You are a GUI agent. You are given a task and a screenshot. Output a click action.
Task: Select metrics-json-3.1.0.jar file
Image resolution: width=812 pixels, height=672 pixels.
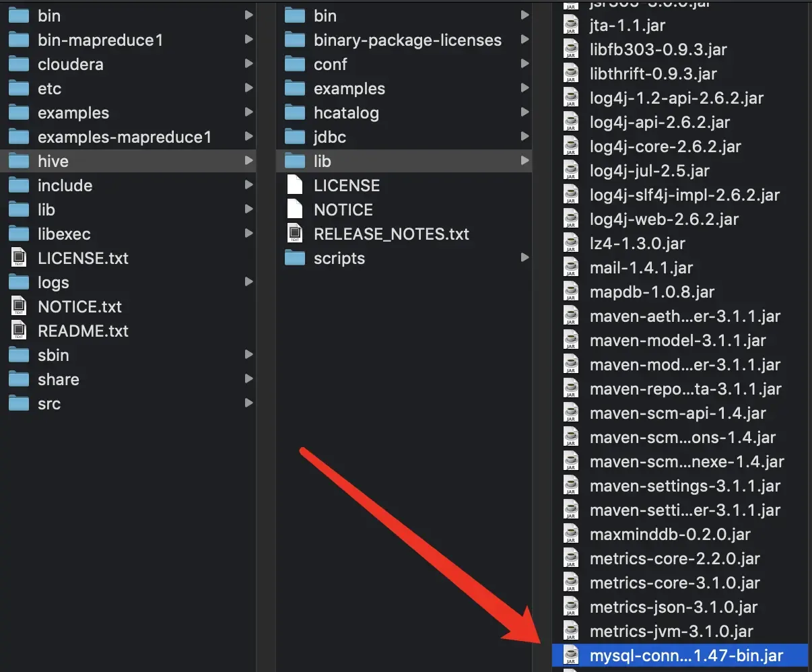pos(680,607)
